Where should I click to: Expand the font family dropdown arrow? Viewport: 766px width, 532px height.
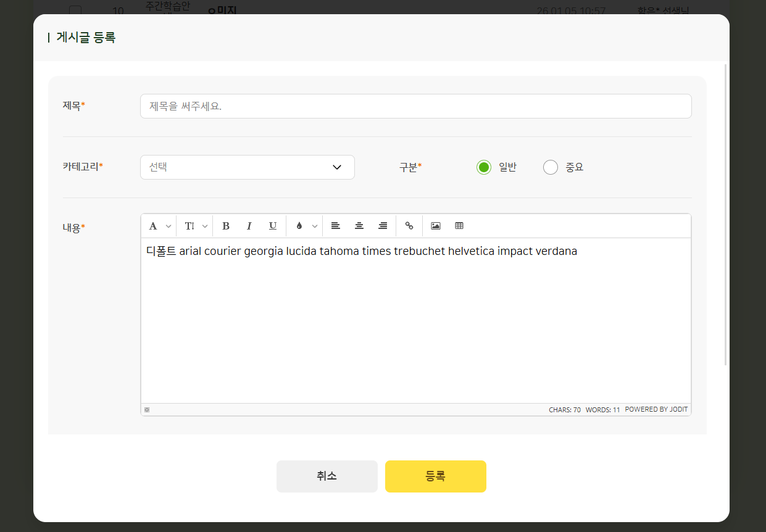(x=169, y=227)
